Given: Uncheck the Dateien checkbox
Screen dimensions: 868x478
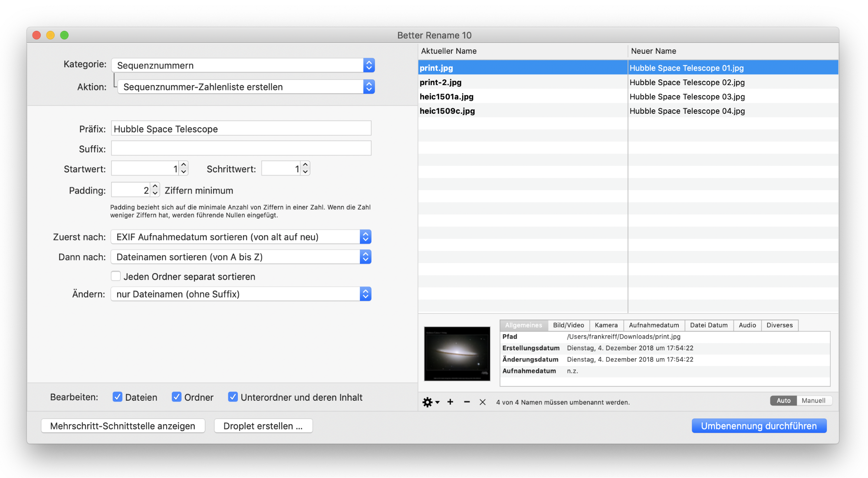Looking at the screenshot, I should (x=117, y=397).
